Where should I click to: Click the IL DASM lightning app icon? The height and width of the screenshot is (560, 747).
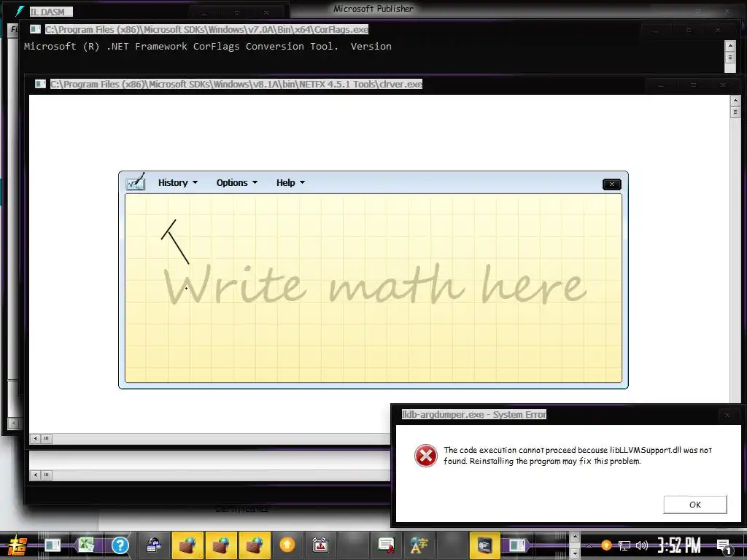20,11
